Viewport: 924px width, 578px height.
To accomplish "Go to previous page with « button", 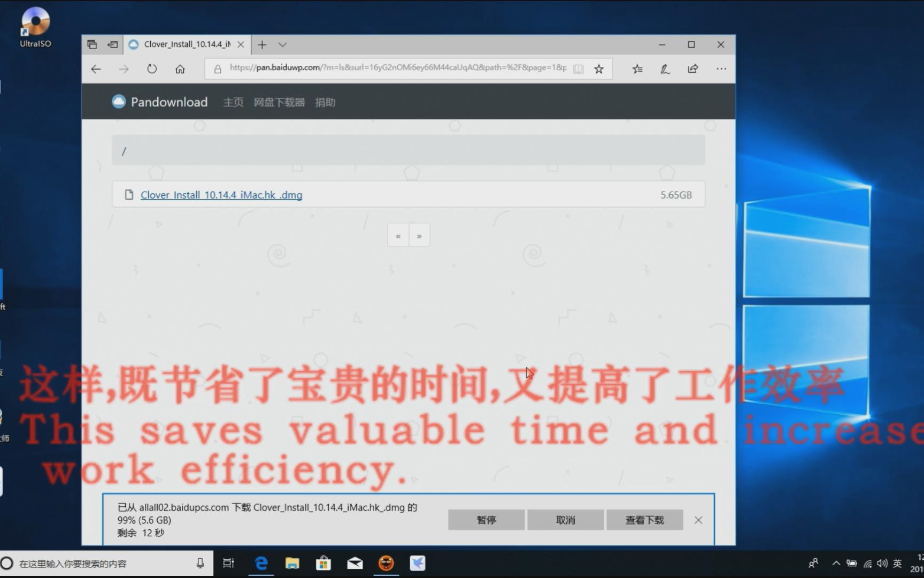I will 398,235.
